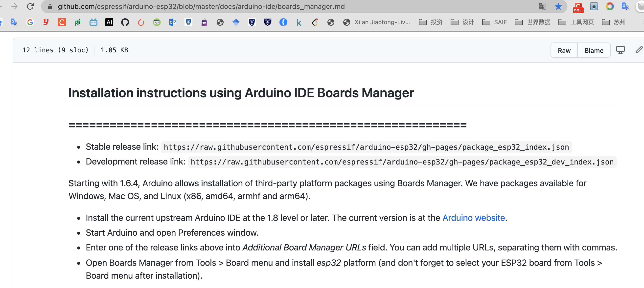Click the translate page icon in address bar

[542, 6]
